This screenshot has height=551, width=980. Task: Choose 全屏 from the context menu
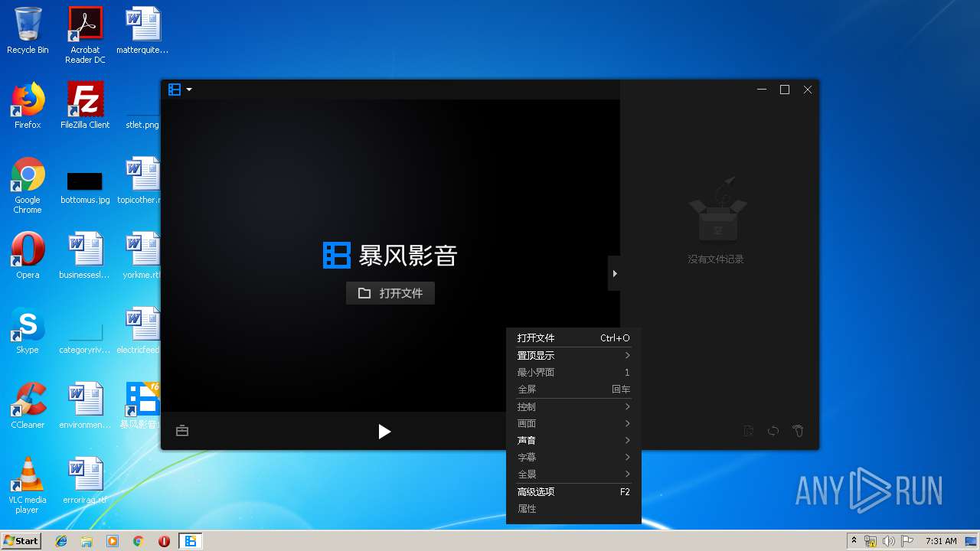click(573, 390)
